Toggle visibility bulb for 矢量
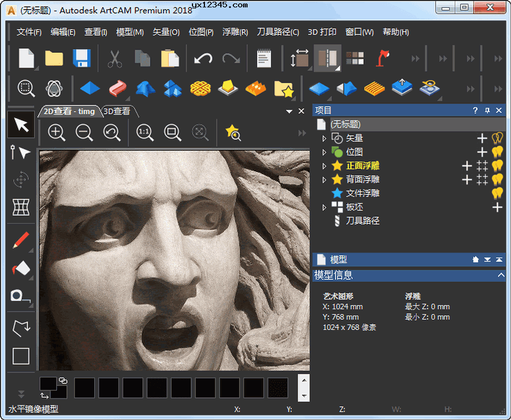The image size is (511, 420). [497, 138]
